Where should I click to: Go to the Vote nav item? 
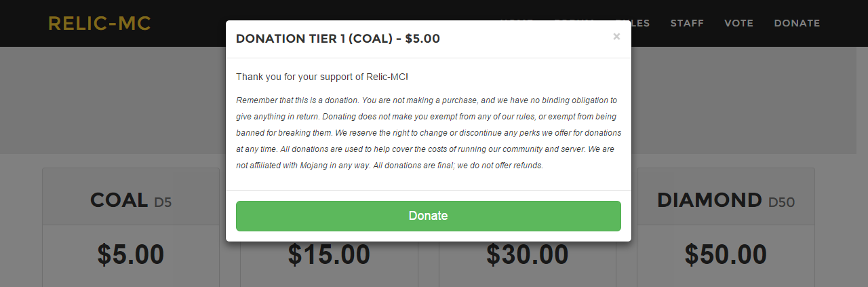pyautogui.click(x=738, y=23)
